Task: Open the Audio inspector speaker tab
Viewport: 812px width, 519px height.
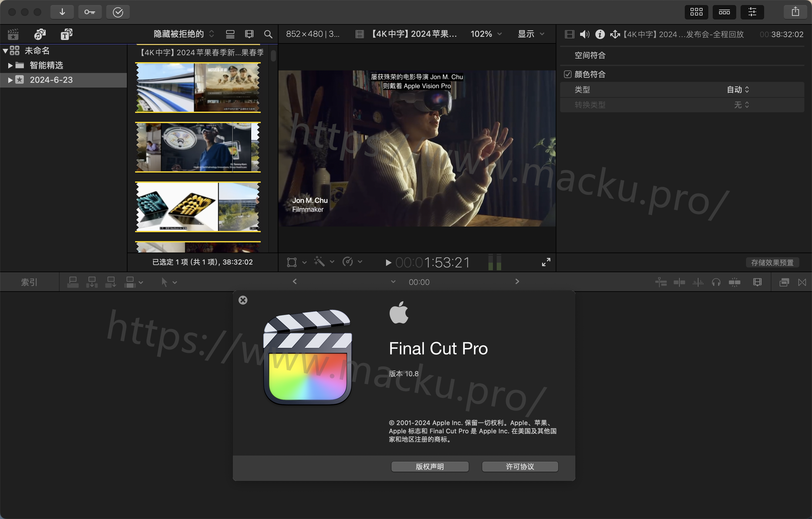Action: (x=584, y=34)
